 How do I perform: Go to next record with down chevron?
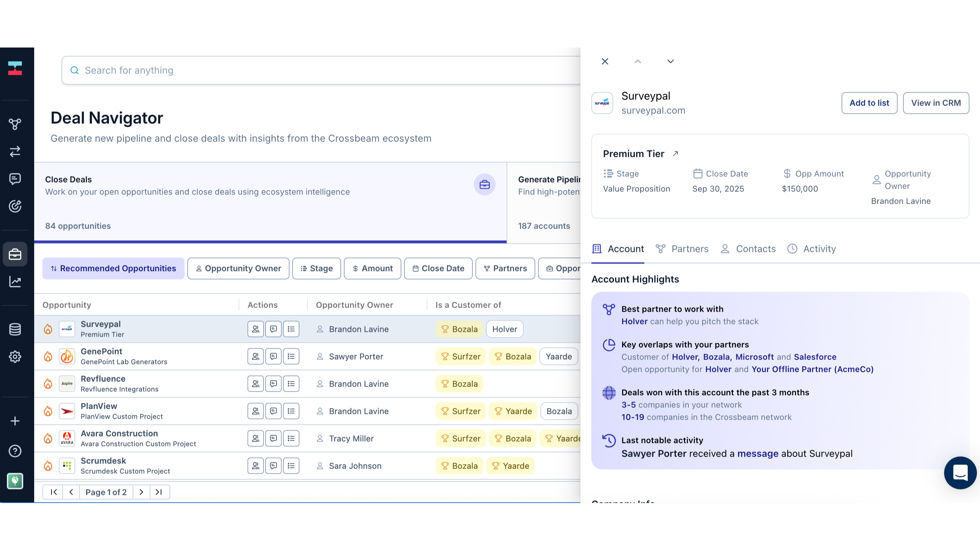click(670, 61)
